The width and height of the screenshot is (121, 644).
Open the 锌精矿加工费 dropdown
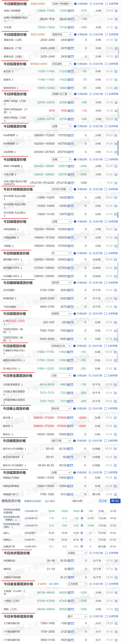(62, 94)
